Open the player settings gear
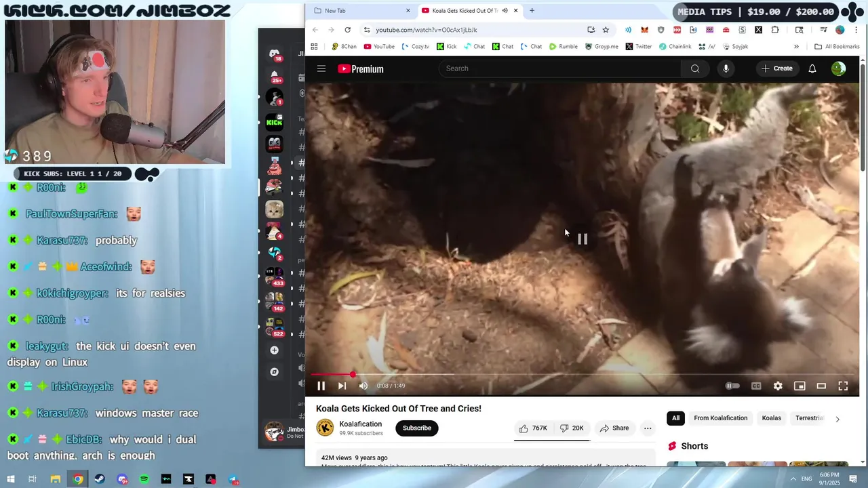This screenshot has width=868, height=488. [778, 386]
